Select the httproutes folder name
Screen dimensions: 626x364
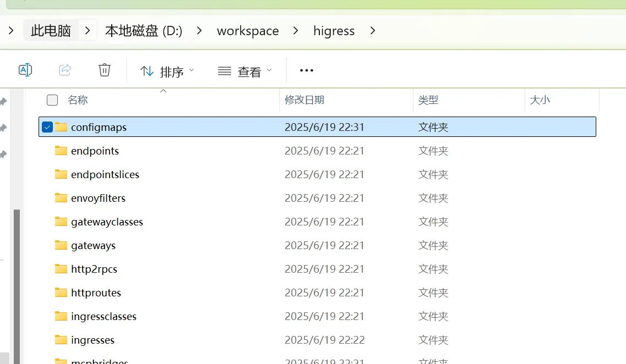coord(96,293)
